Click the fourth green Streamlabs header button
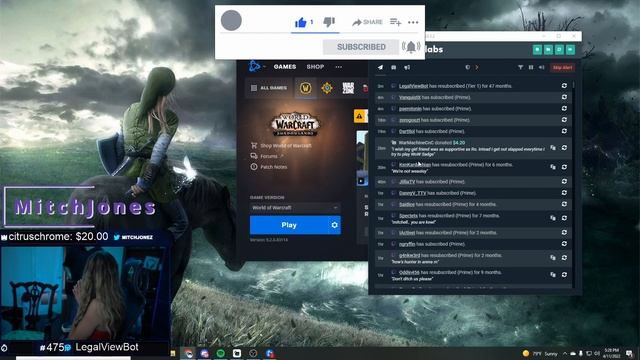The image size is (640, 360). coord(570,49)
